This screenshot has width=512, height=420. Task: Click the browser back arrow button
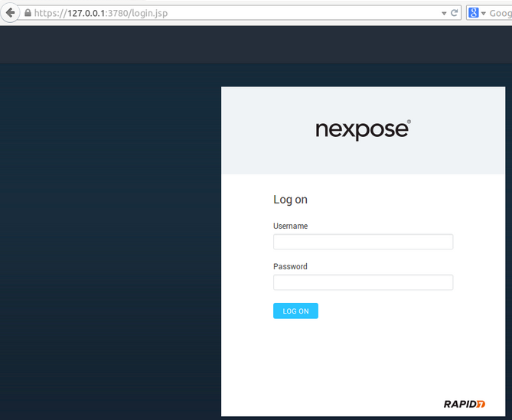(x=10, y=13)
